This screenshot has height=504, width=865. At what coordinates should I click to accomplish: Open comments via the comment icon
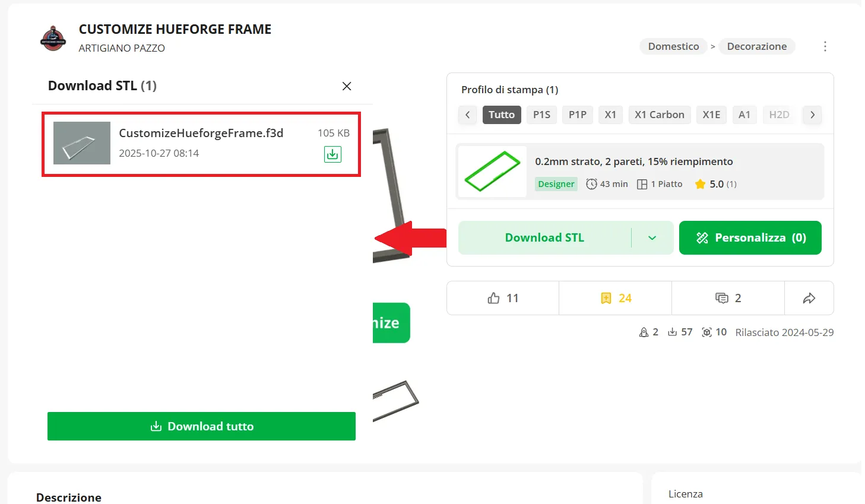[x=728, y=298]
